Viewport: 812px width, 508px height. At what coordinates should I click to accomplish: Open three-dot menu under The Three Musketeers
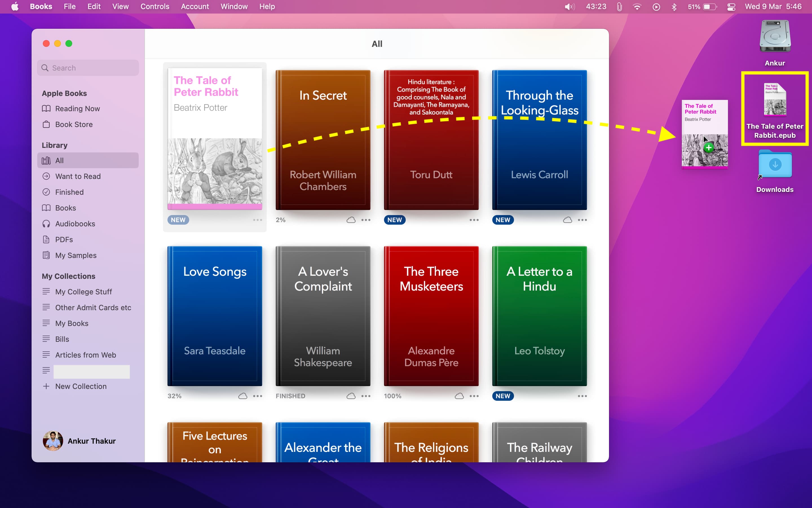tap(474, 396)
